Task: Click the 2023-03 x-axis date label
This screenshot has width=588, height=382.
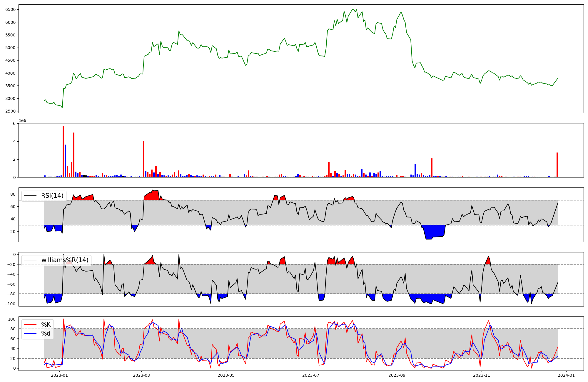Action: [142, 375]
